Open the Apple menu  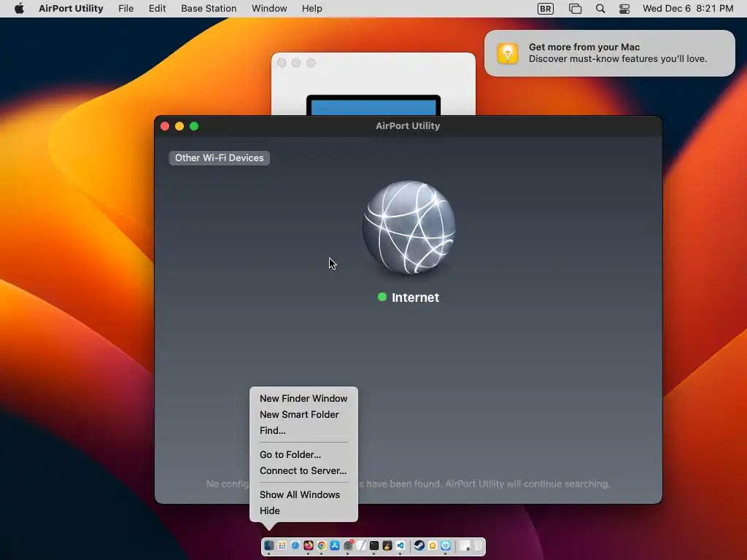pyautogui.click(x=19, y=8)
